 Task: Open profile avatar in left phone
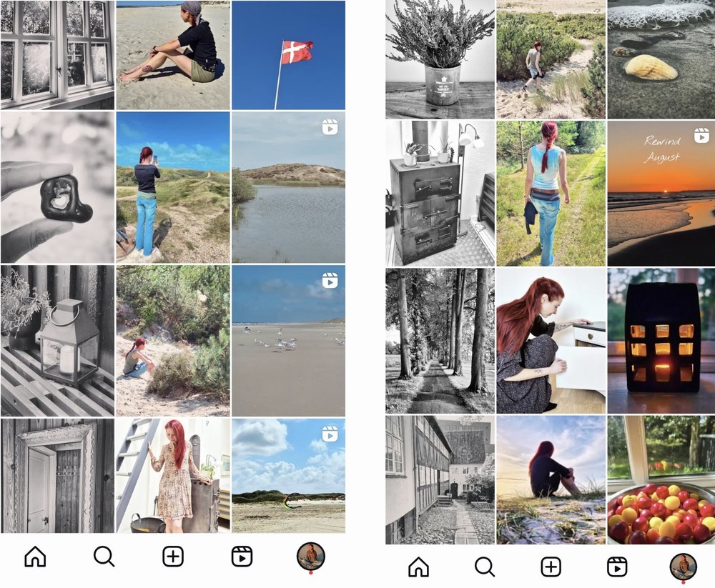click(310, 557)
